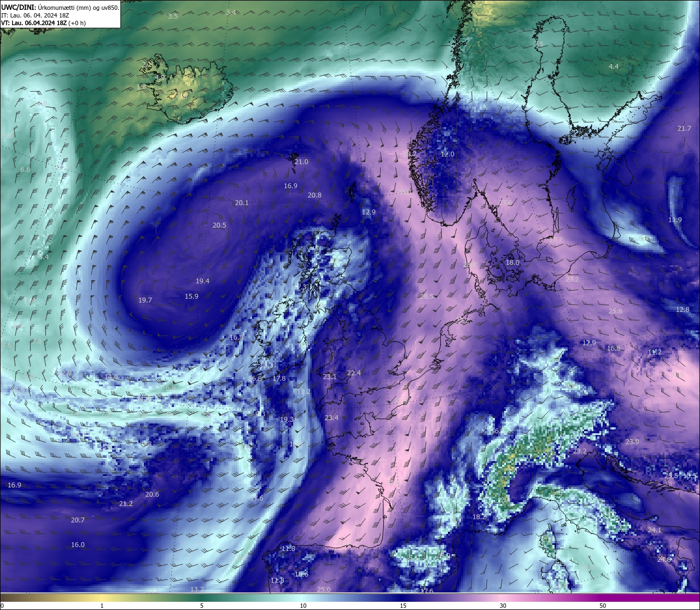Click the 25.0 value label near the bottom edge

[324, 590]
